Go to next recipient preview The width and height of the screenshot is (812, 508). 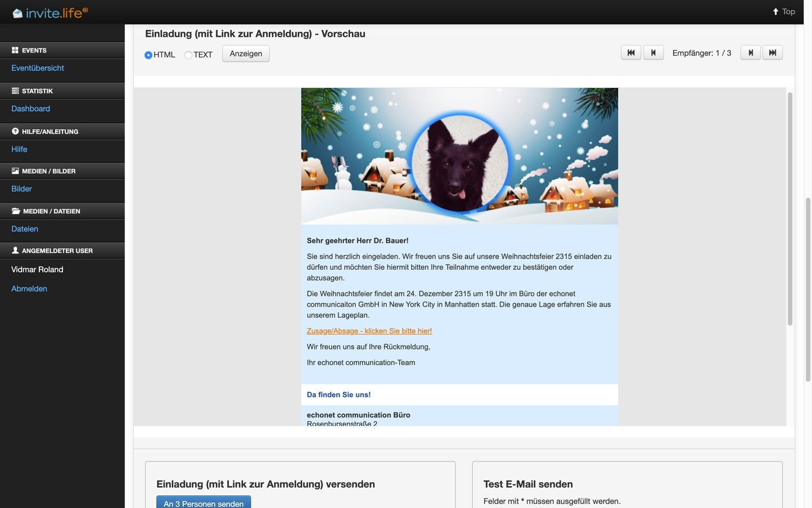coord(751,52)
